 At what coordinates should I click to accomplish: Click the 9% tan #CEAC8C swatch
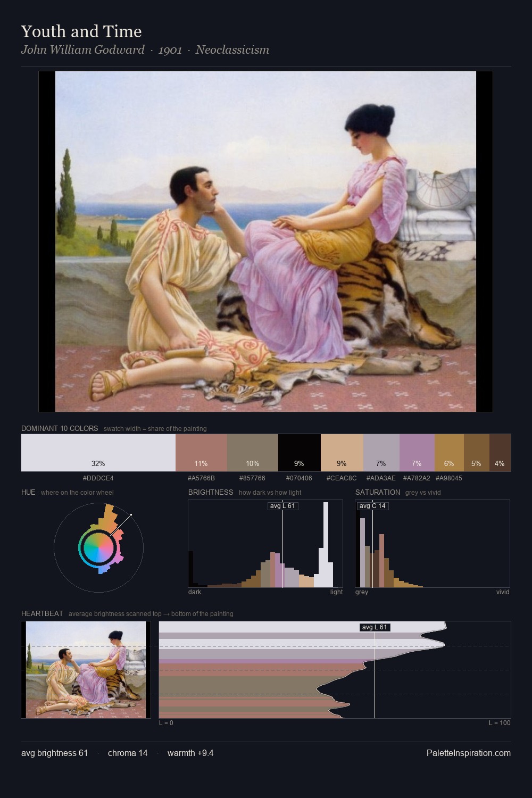[342, 453]
